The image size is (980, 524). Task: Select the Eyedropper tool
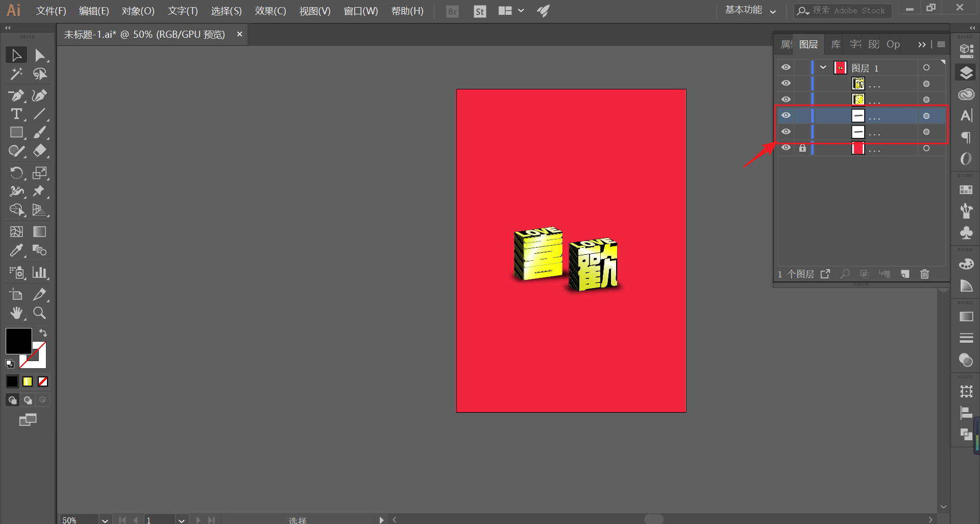(x=16, y=250)
